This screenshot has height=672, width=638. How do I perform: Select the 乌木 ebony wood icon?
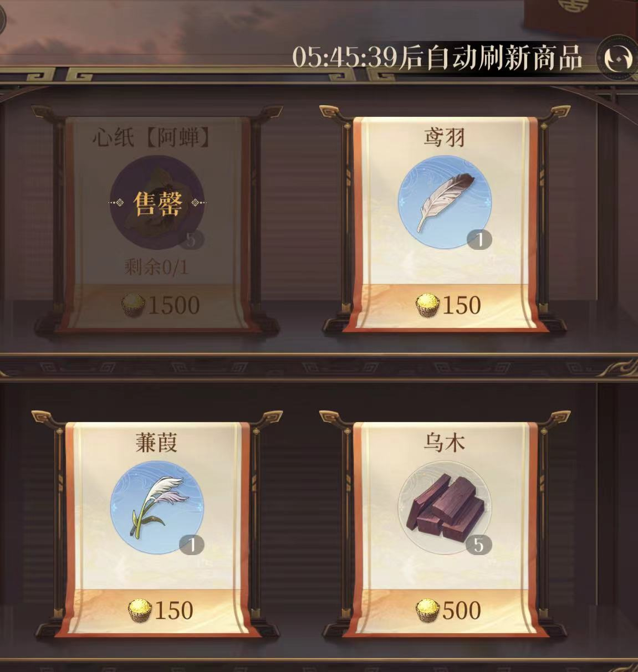[445, 507]
